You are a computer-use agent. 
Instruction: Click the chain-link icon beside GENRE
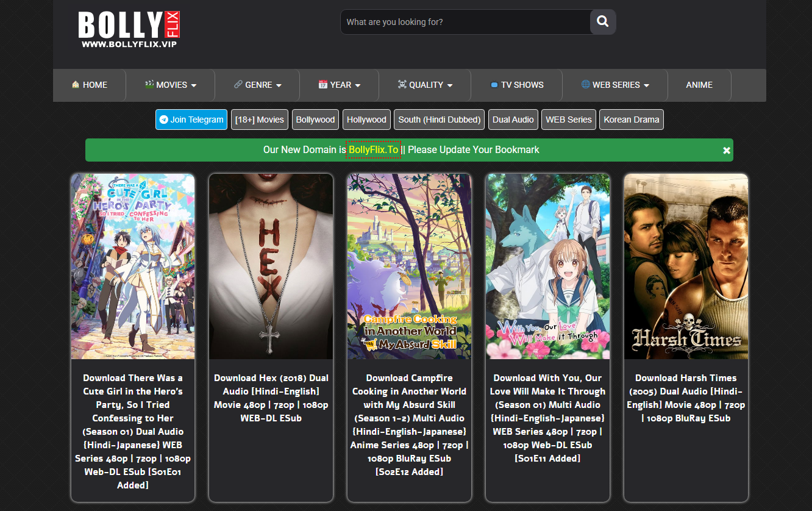(x=238, y=85)
